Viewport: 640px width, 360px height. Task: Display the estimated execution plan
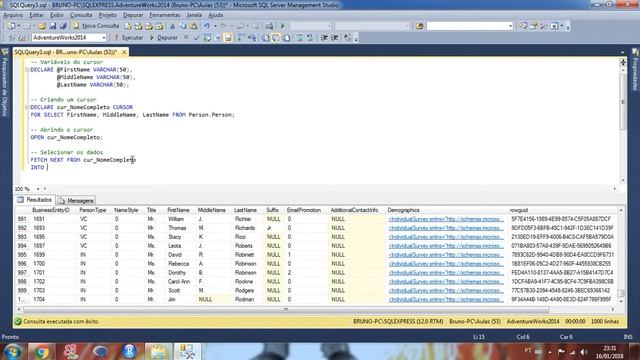(x=207, y=38)
